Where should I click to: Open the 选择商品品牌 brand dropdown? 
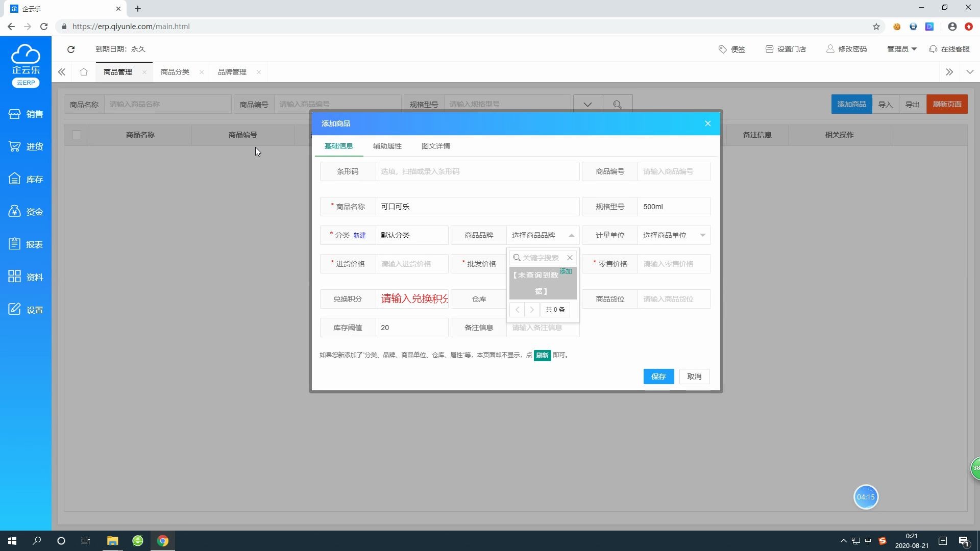(x=543, y=235)
